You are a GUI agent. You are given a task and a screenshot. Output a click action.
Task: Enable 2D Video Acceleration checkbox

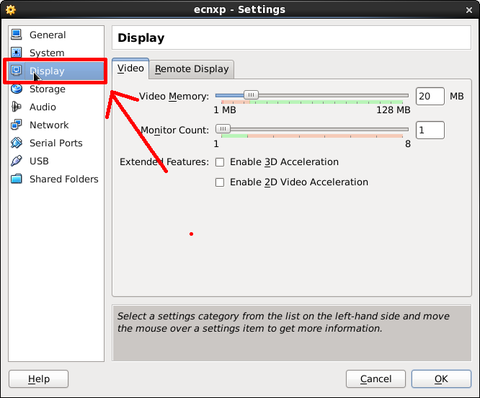(x=219, y=182)
